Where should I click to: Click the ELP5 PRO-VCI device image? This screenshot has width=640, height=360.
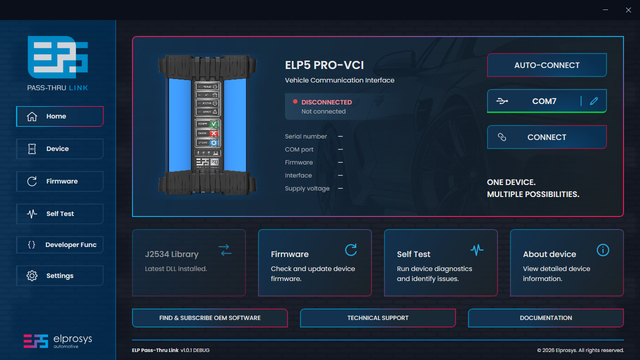click(207, 125)
